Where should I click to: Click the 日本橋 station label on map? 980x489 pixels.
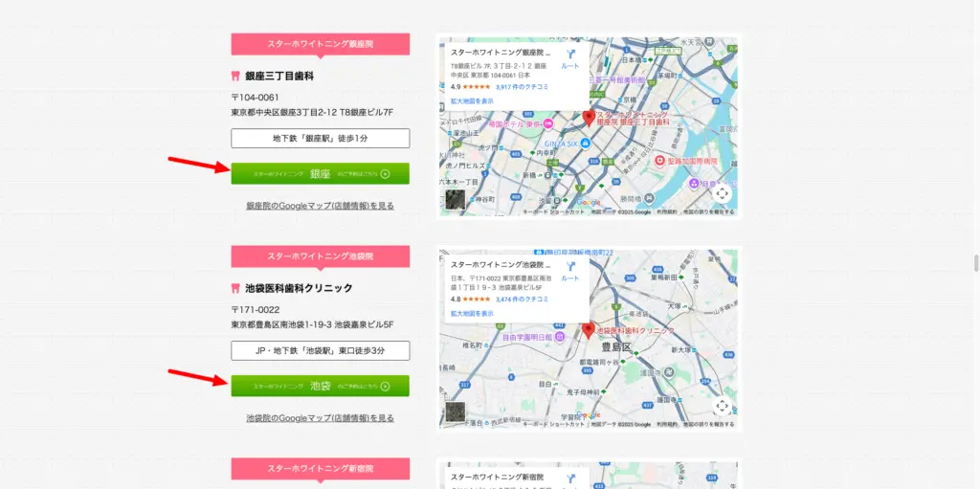pyautogui.click(x=632, y=59)
